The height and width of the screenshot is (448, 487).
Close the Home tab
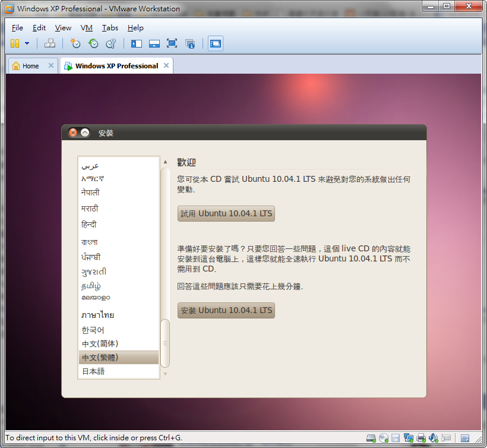(51, 65)
